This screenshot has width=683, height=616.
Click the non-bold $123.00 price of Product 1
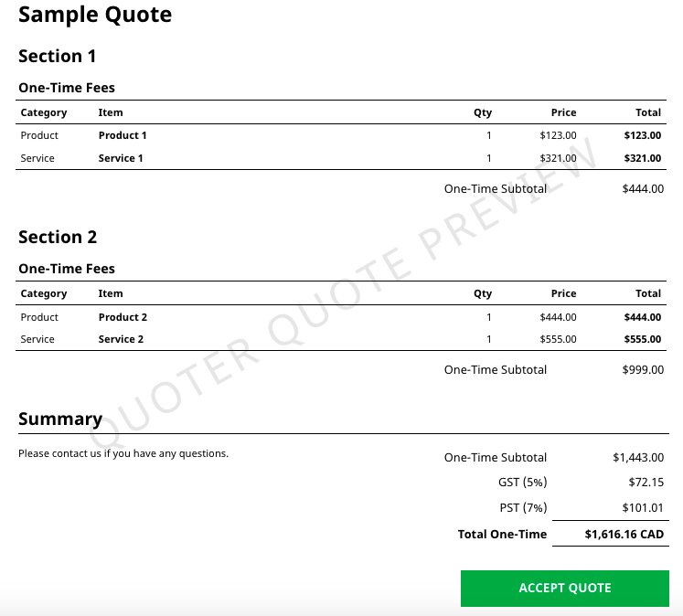(558, 135)
